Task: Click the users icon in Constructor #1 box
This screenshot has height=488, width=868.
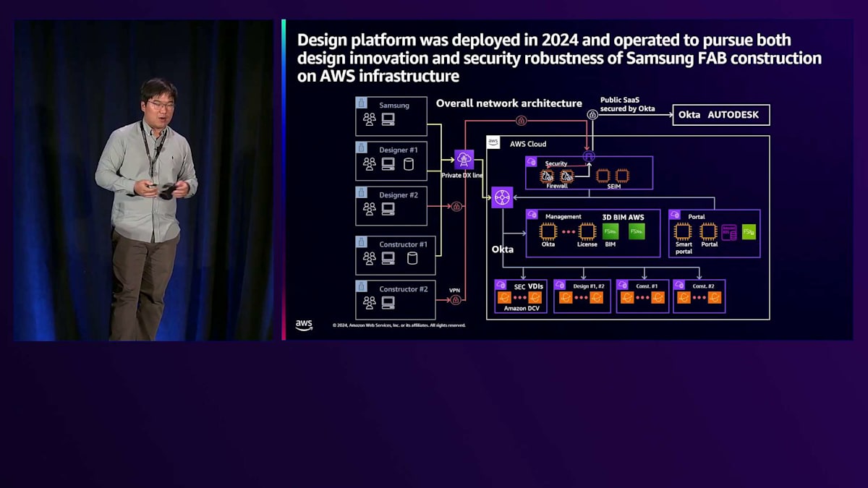Action: pos(370,258)
